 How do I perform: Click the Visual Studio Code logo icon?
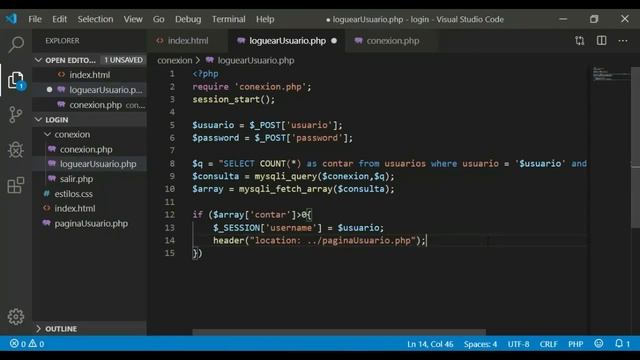pos(11,19)
